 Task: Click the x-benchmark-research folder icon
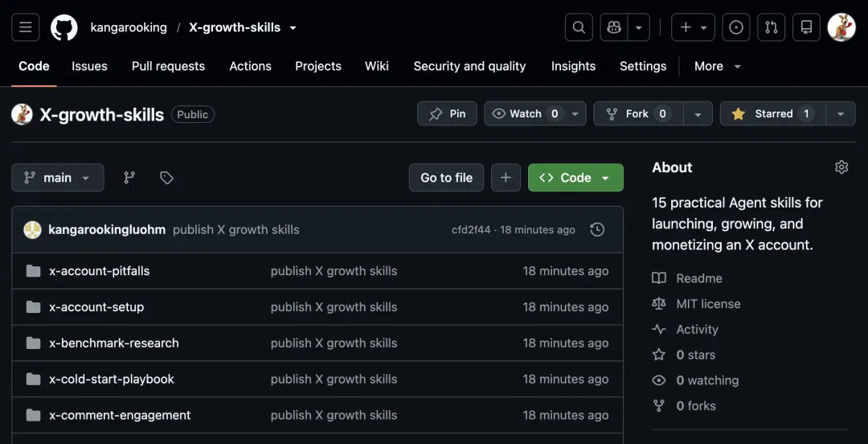click(33, 343)
